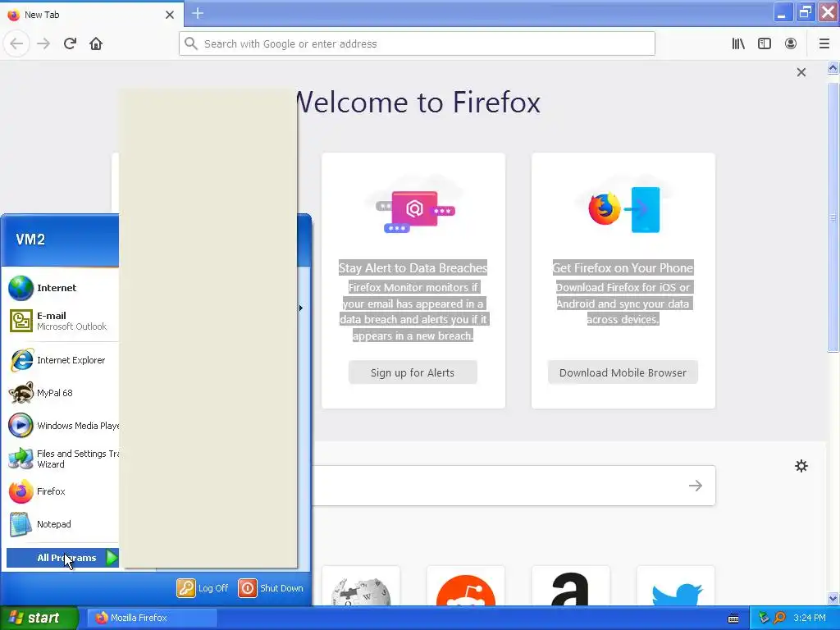Open the Wikipedia top site tile
The width and height of the screenshot is (840, 630).
(x=361, y=586)
